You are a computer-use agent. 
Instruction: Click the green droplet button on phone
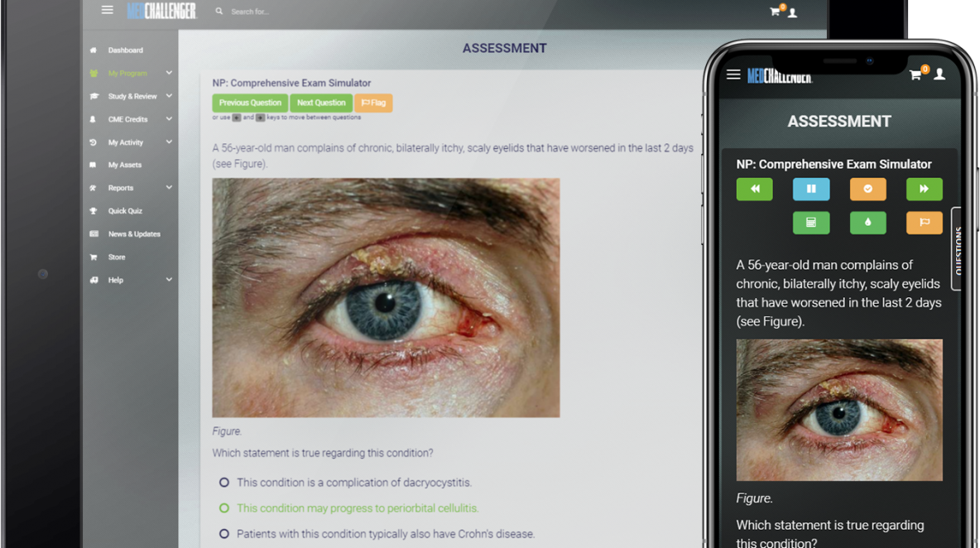(868, 223)
